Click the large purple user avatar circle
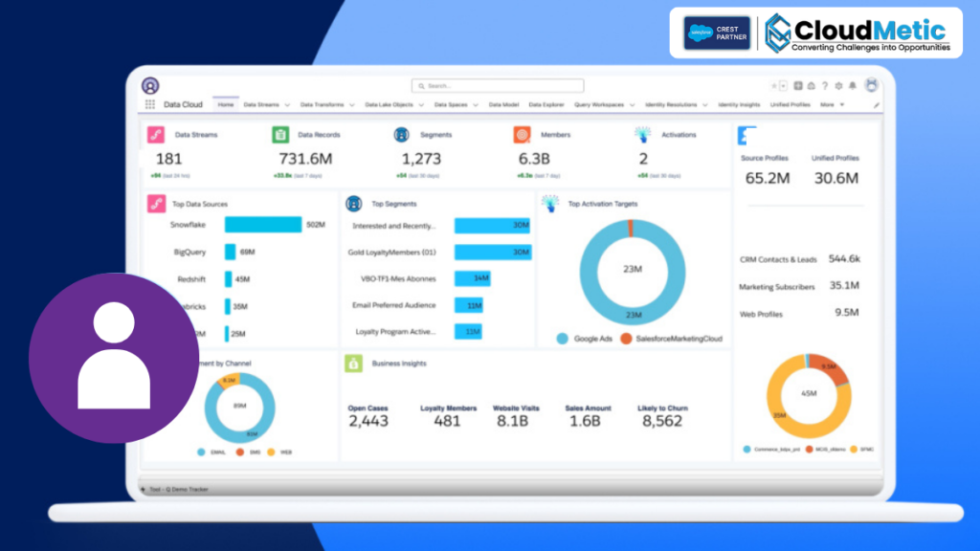Viewport: 980px width, 551px height. (114, 358)
